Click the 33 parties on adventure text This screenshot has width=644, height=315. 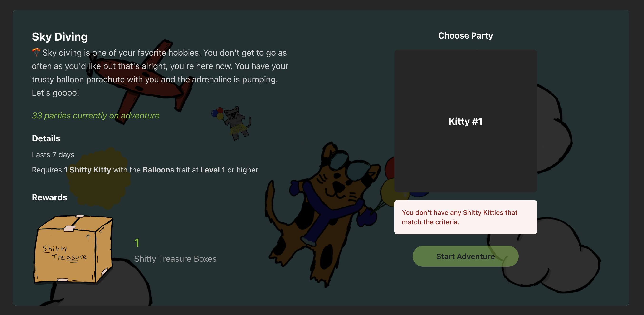[x=96, y=116]
